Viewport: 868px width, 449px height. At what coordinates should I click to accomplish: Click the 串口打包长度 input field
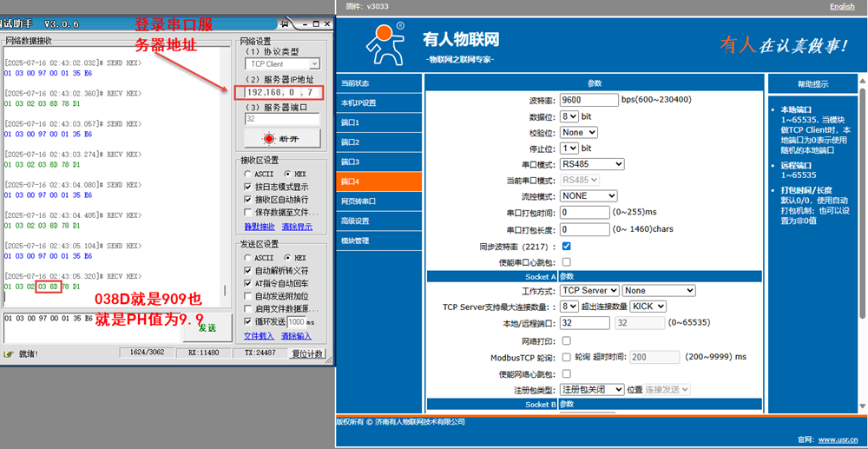click(x=584, y=228)
